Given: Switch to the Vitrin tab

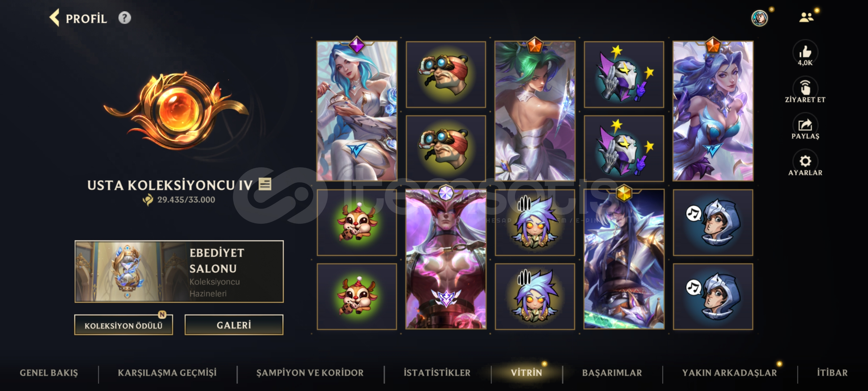Looking at the screenshot, I should (x=526, y=373).
